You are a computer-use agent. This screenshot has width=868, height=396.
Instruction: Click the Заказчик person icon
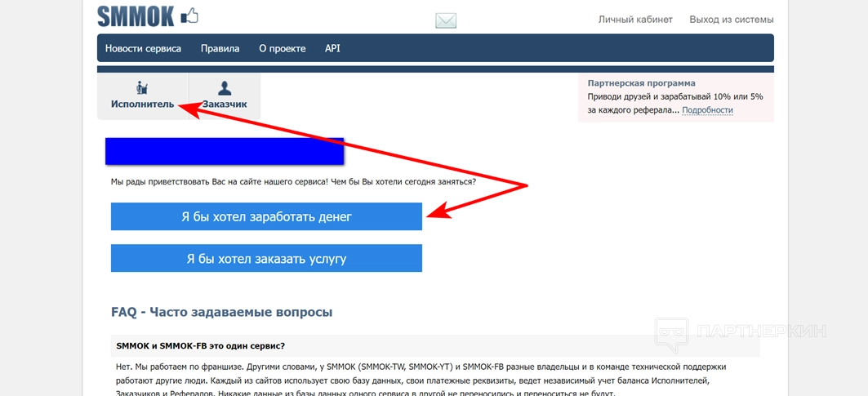(x=225, y=88)
